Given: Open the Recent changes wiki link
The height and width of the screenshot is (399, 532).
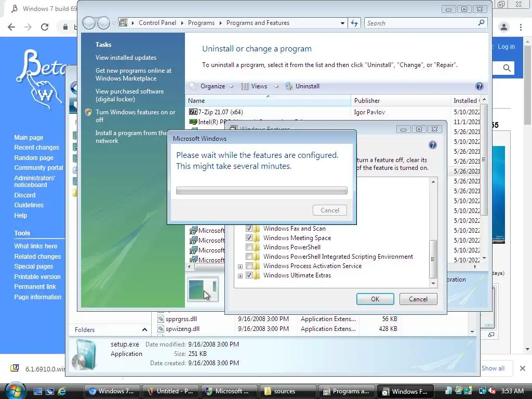Looking at the screenshot, I should [37, 147].
